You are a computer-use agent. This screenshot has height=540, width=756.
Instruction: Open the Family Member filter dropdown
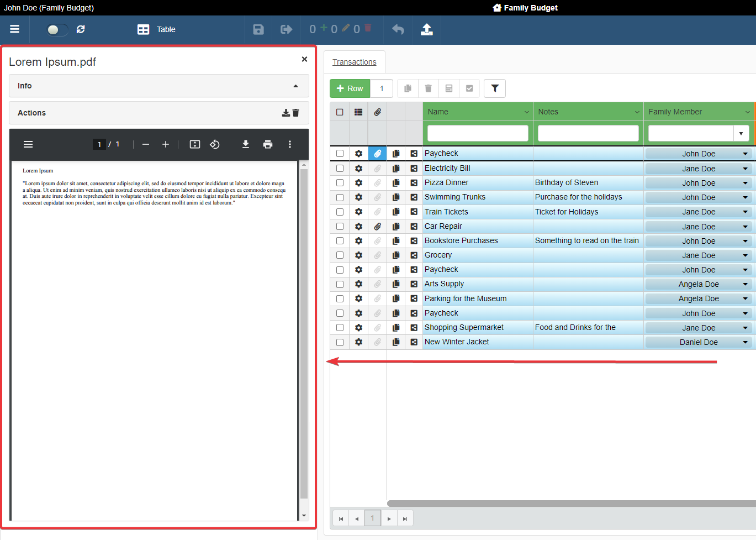(x=741, y=133)
